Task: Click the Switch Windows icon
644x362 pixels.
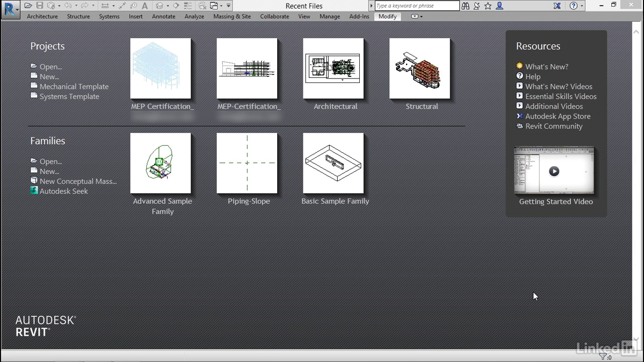Action: tap(214, 6)
